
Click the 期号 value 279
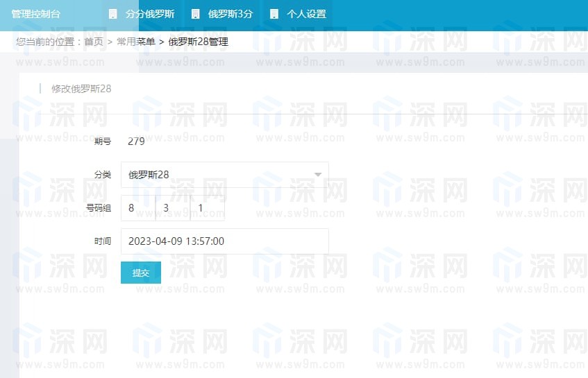[x=136, y=141]
